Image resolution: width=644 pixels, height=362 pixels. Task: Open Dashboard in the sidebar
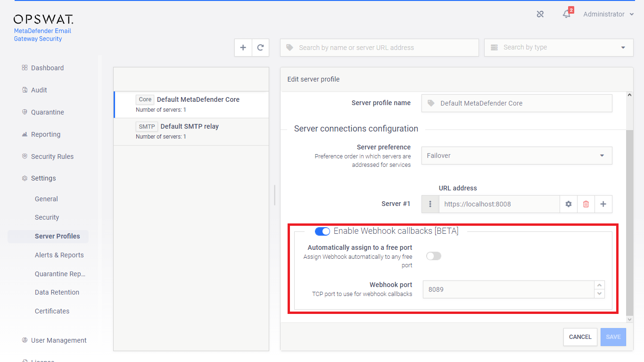click(x=47, y=68)
